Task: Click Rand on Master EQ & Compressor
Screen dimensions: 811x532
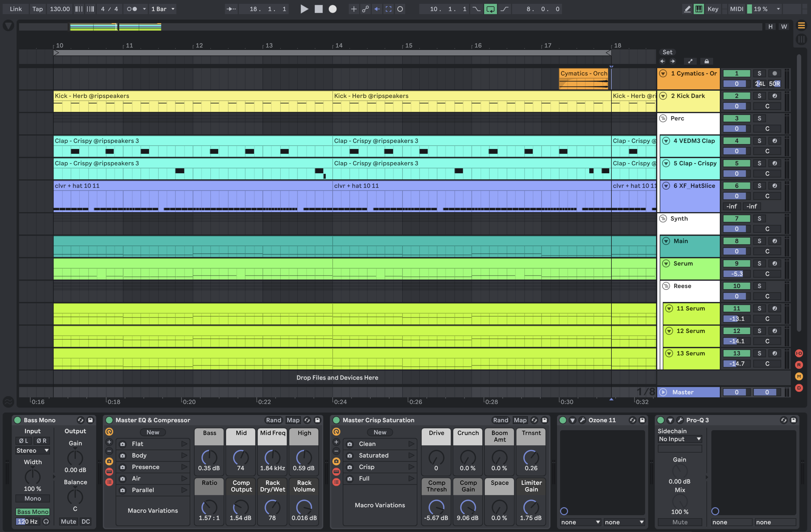Action: (273, 420)
